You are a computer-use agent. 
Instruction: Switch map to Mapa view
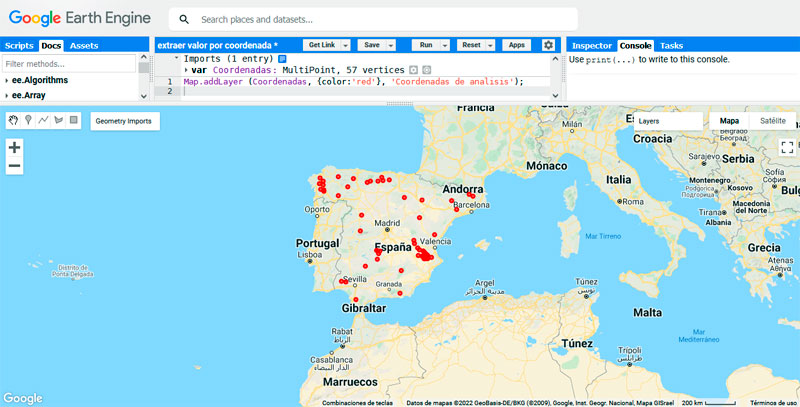point(729,121)
